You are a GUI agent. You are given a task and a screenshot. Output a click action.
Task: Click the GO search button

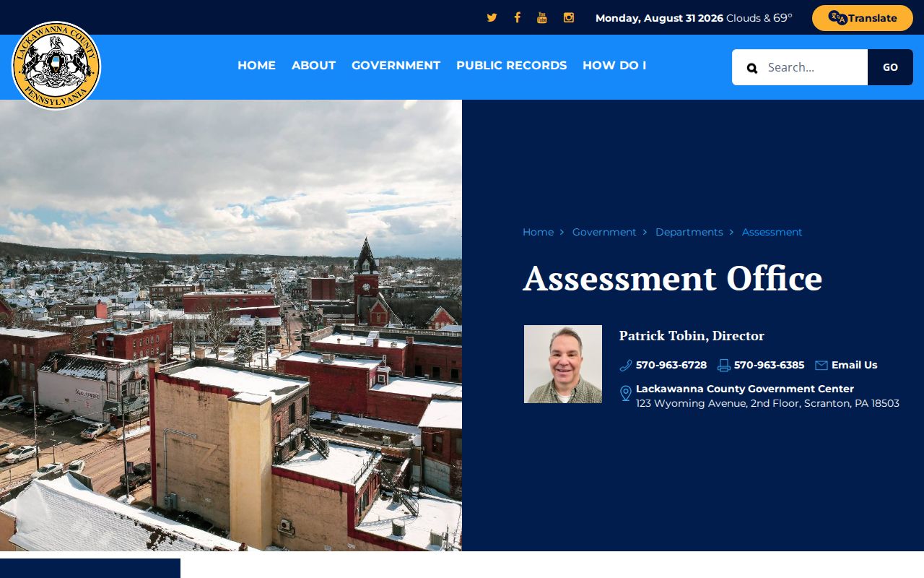pyautogui.click(x=890, y=67)
